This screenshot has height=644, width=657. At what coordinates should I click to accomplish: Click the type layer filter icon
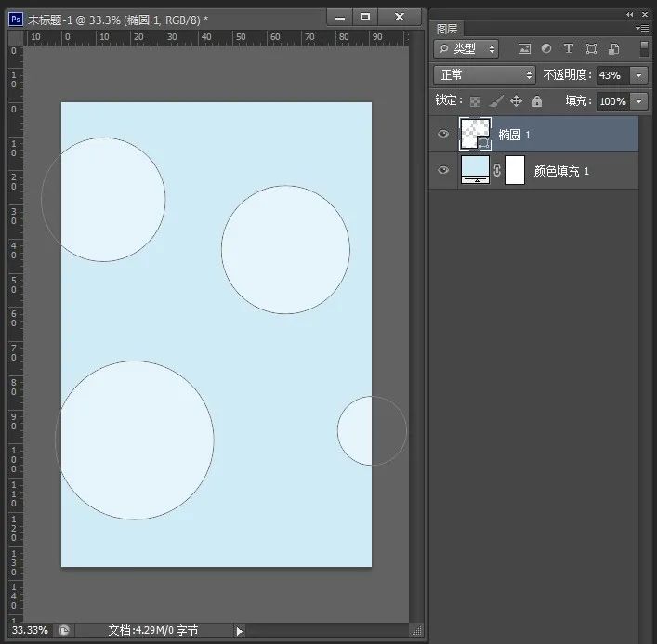click(568, 48)
